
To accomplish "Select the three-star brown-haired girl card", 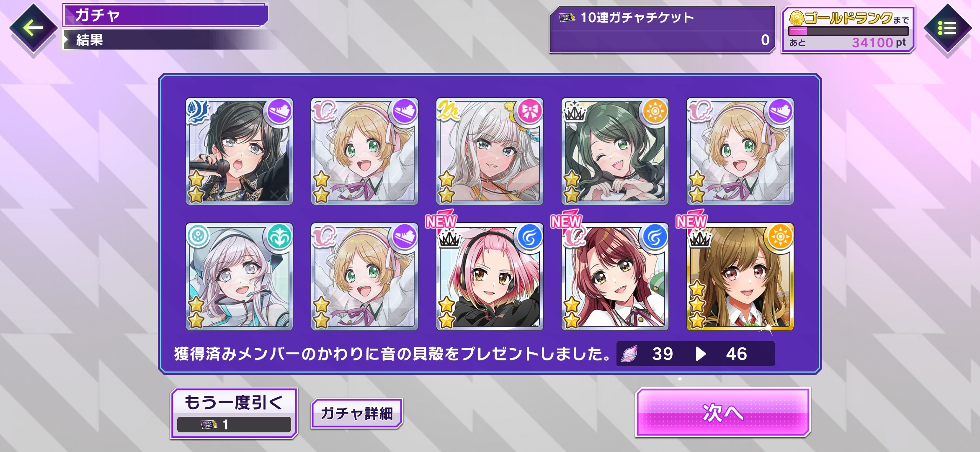I will [740, 277].
